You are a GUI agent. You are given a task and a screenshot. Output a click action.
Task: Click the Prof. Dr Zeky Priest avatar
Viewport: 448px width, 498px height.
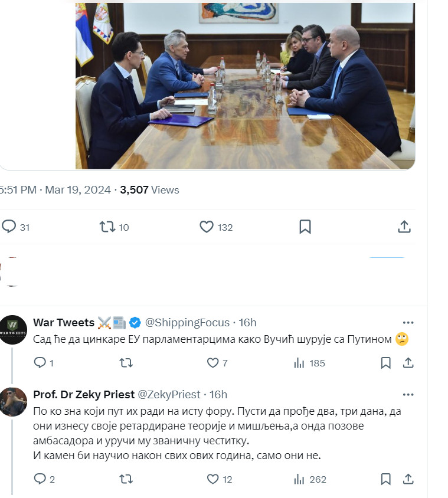coord(13,402)
